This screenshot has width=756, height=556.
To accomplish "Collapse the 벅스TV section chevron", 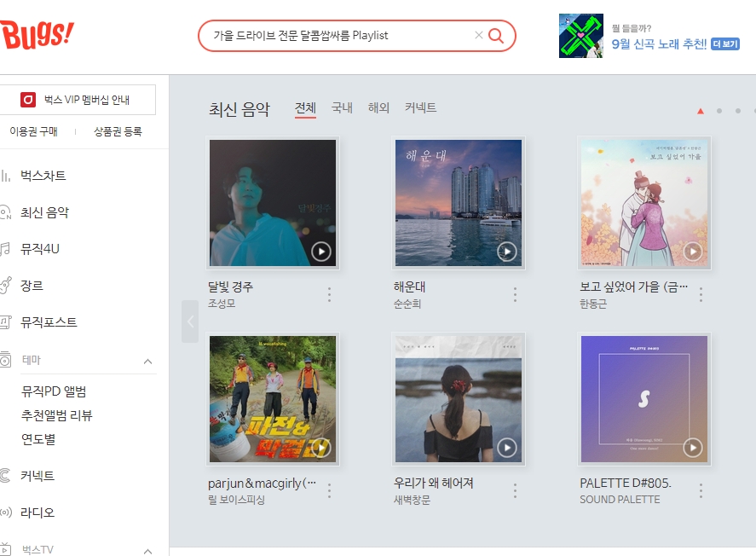I will coord(148,551).
